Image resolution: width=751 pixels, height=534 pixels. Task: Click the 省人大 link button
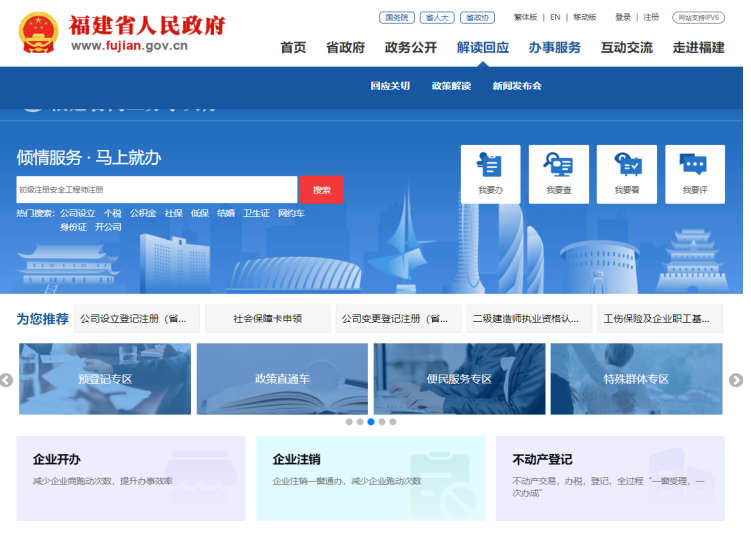[437, 18]
